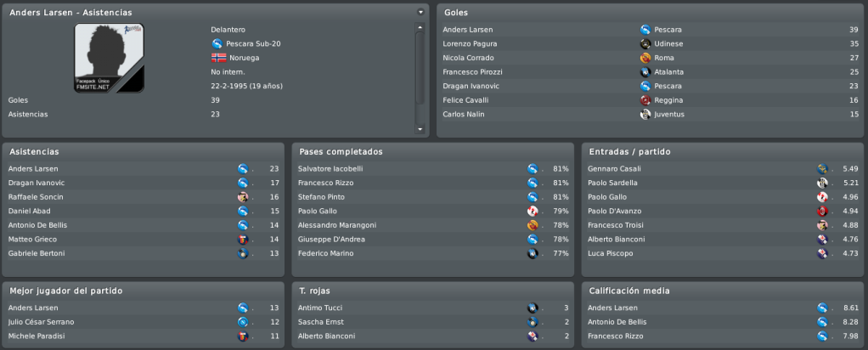Click the Roma club badge icon
The image size is (868, 350).
pyautogui.click(x=645, y=58)
